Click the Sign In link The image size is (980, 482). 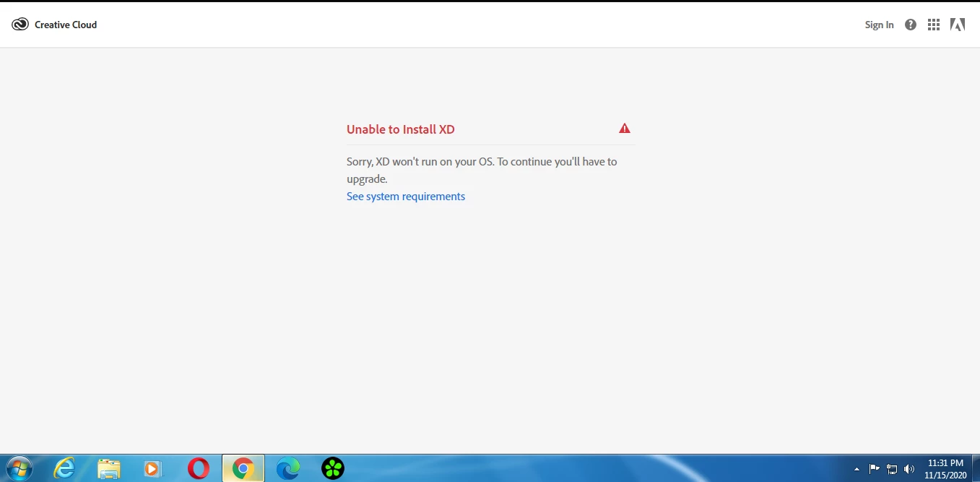click(x=879, y=25)
